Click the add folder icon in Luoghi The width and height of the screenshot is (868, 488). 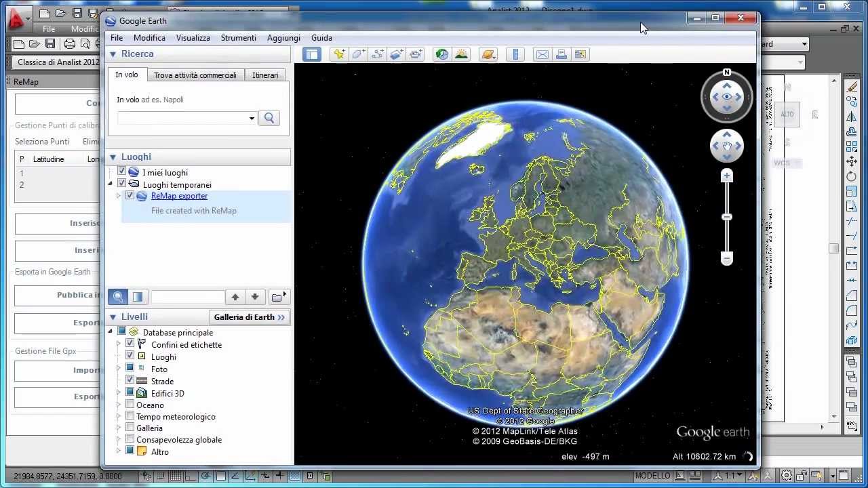pos(278,297)
